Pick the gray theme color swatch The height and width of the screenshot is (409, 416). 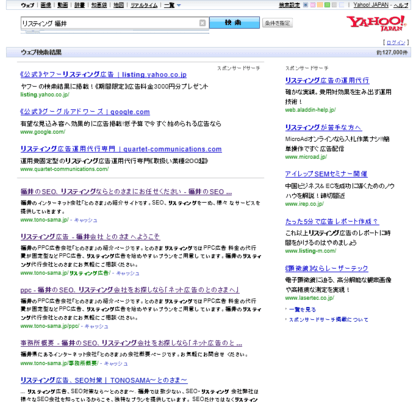pos(335,5)
